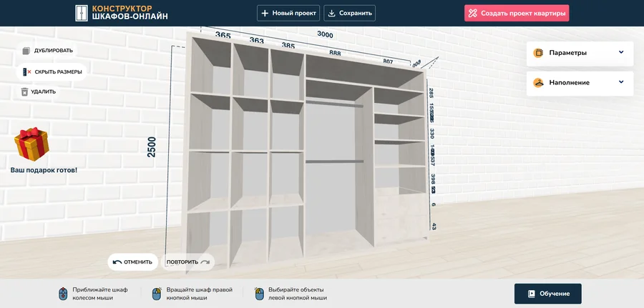This screenshot has width=644, height=308.
Task: Save the project with Сохранить
Action: (349, 13)
